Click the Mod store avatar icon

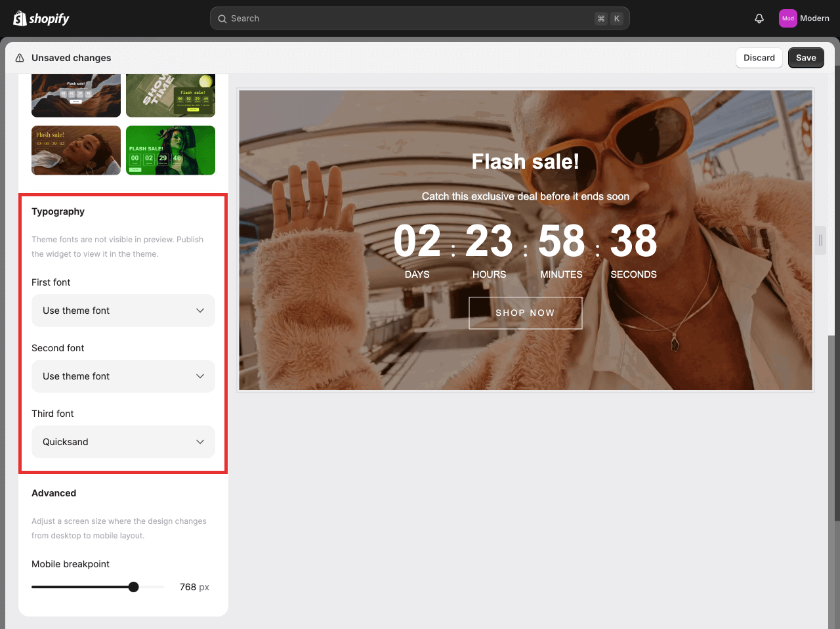(787, 18)
